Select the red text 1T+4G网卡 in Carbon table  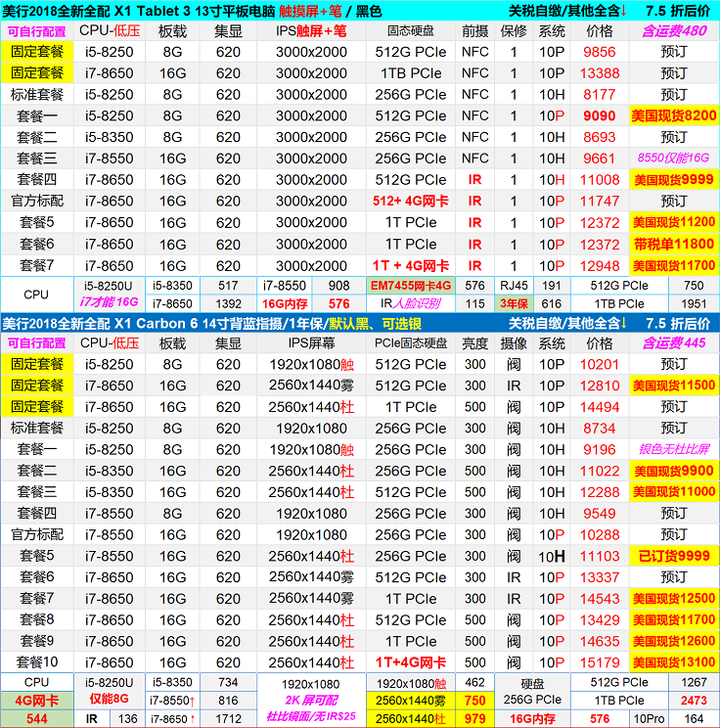[x=410, y=662]
